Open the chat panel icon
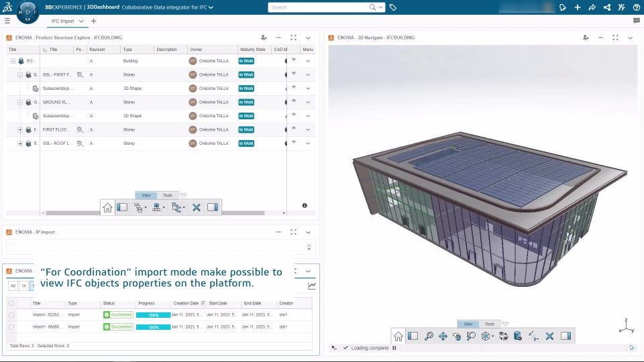Image resolution: width=644 pixels, height=362 pixels. click(x=636, y=21)
